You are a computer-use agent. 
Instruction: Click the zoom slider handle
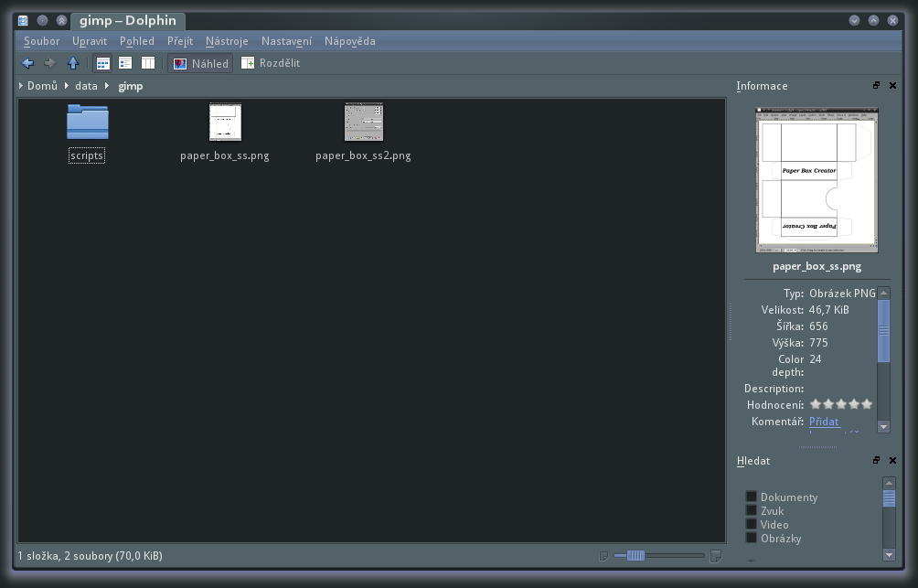(x=635, y=555)
